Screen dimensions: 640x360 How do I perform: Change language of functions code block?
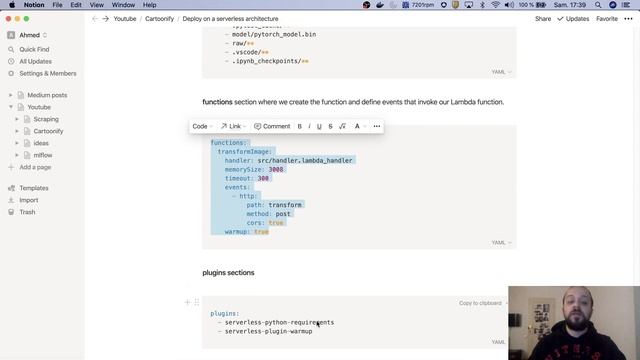501,242
